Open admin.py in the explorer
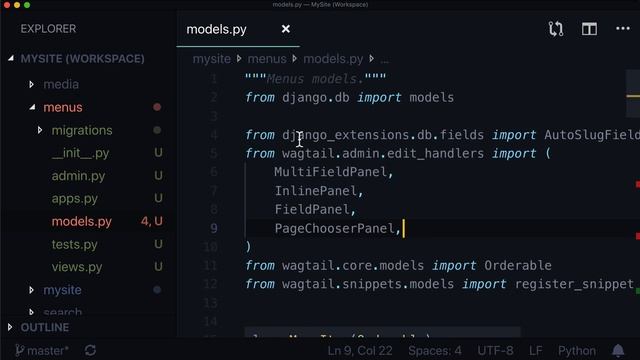Screen dimensions: 640x360 pyautogui.click(x=78, y=176)
